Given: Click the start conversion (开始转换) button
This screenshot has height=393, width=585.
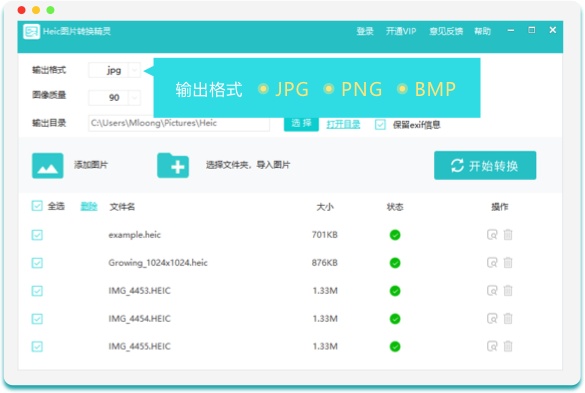Looking at the screenshot, I should tap(485, 165).
